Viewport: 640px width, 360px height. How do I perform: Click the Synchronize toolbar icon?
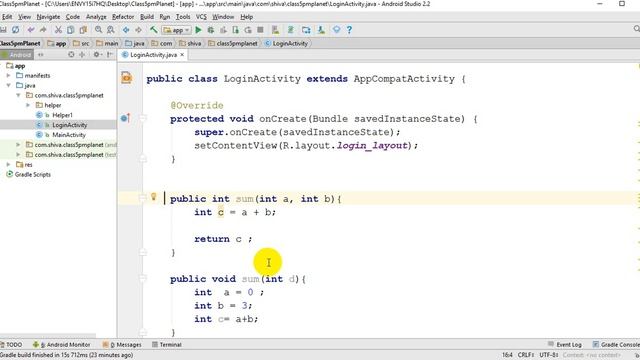tap(16, 30)
